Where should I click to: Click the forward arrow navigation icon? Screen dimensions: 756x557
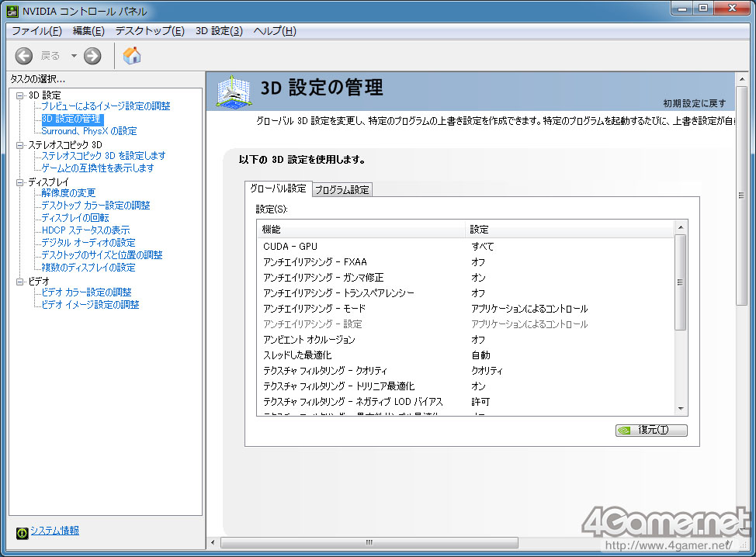(92, 56)
